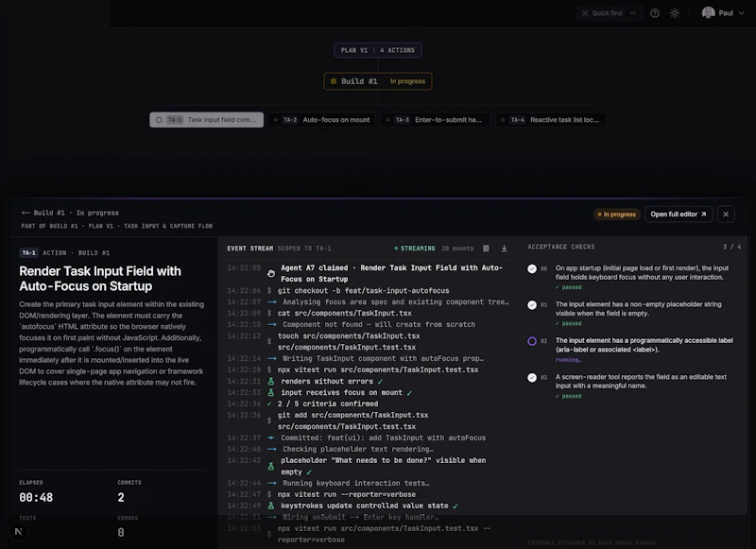Select the Plan V1 4 Actions node
Image resolution: width=756 pixels, height=549 pixels.
coord(377,50)
